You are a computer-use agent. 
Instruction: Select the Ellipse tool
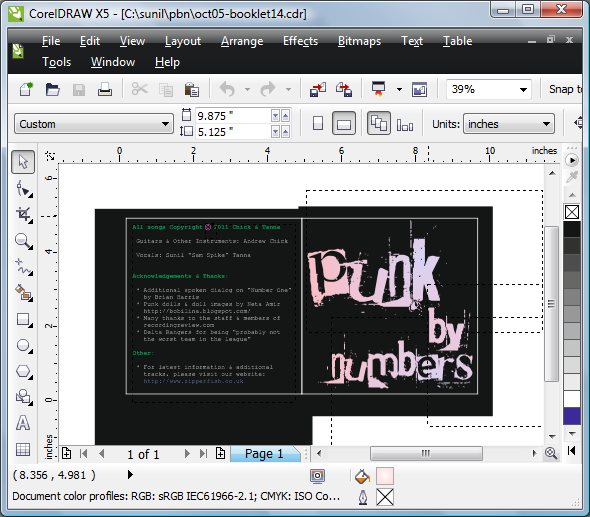(x=24, y=345)
